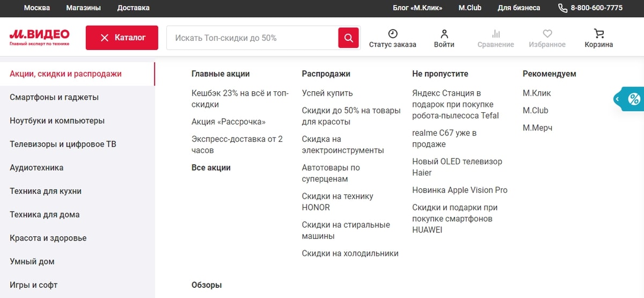Open the blue percent promo widget
Viewport: 644px width, 298px height.
(628, 99)
